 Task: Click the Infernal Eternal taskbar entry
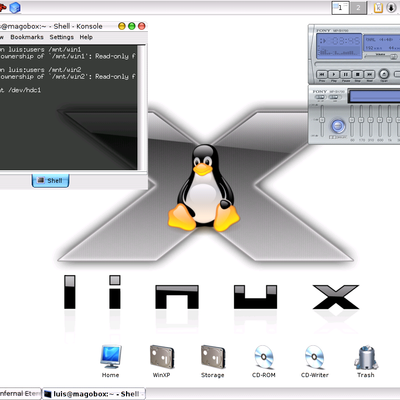tap(20, 394)
